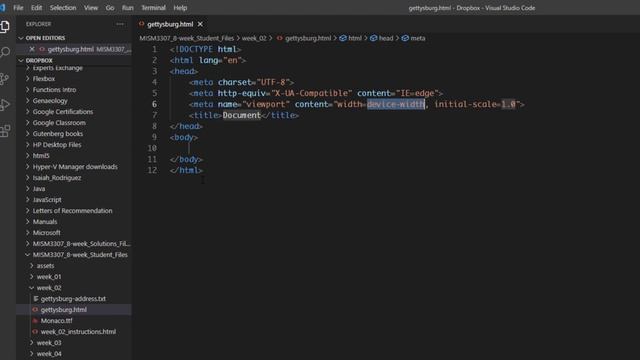640x360 pixels.
Task: Expand the Functions Intro folder
Action: coord(54,90)
